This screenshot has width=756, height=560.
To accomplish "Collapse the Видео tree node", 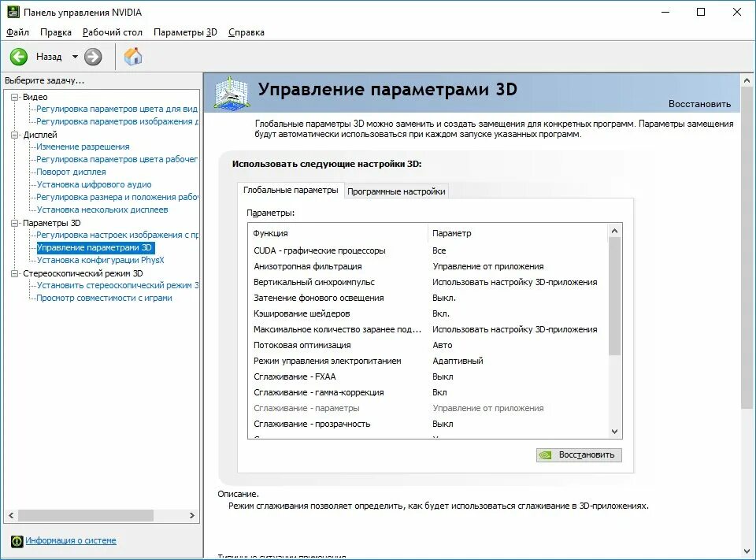I will pos(14,97).
